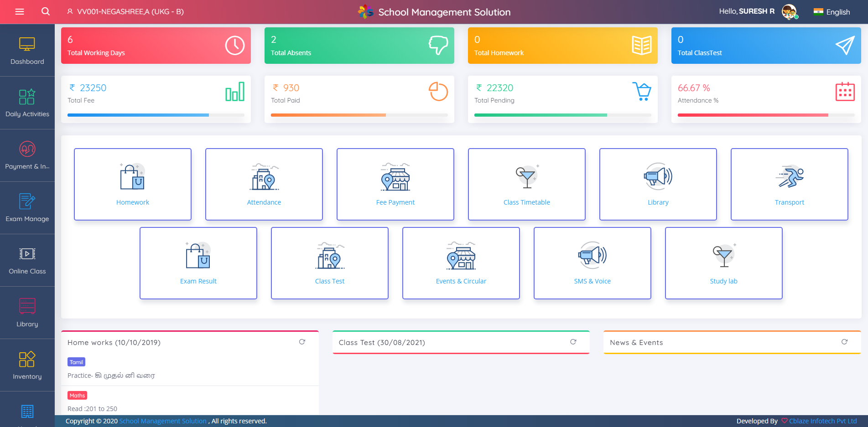Expand Daily Activities in the sidebar
The width and height of the screenshot is (868, 427).
[x=27, y=103]
